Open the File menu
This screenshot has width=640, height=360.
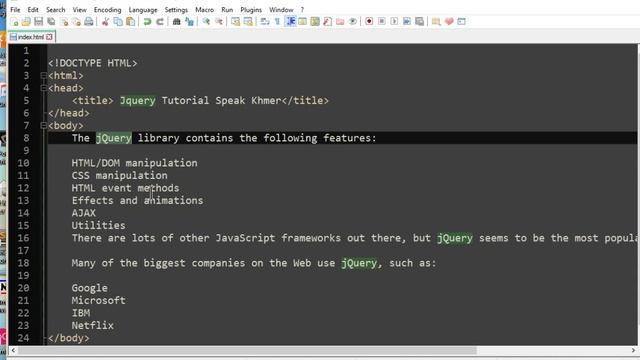15,9
